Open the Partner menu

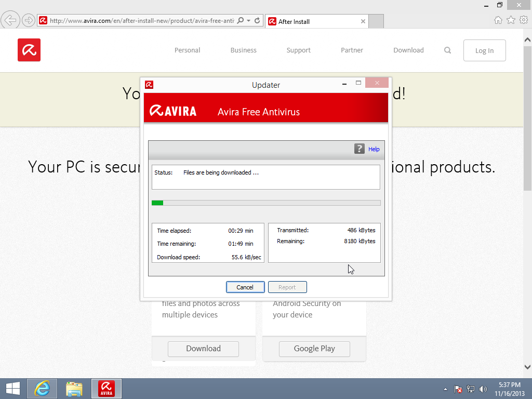[x=352, y=50]
